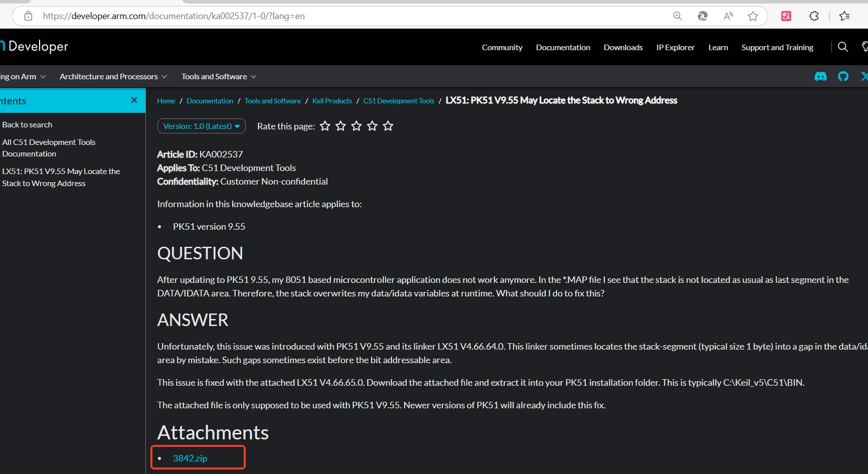868x474 pixels.
Task: Go to Downloads in top navigation
Action: (623, 47)
